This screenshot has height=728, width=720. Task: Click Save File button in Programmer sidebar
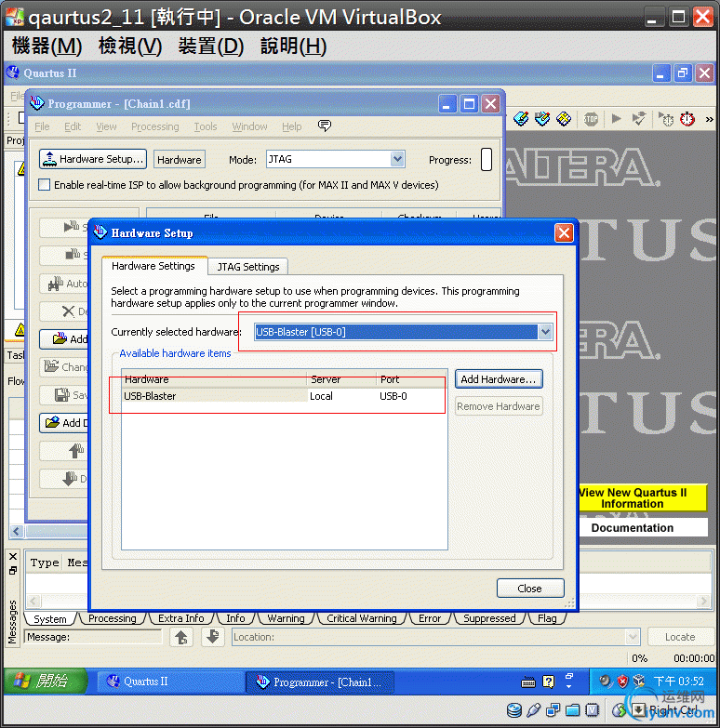pyautogui.click(x=64, y=395)
